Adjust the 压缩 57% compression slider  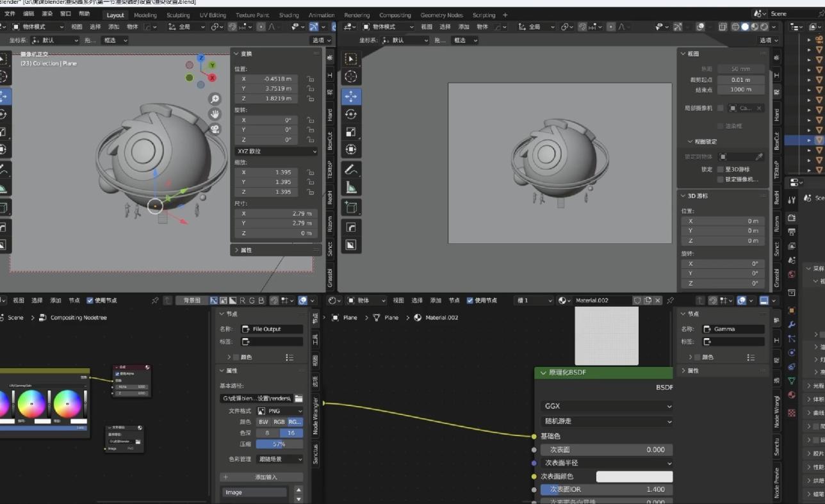coord(279,444)
